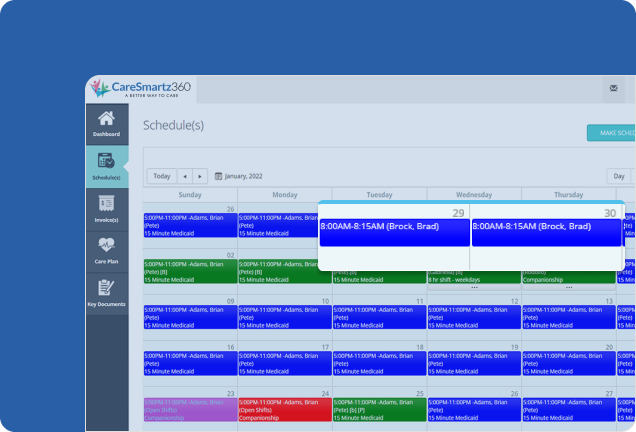Click the Wednesday column header
Viewport: 636px width, 432px height.
[474, 195]
